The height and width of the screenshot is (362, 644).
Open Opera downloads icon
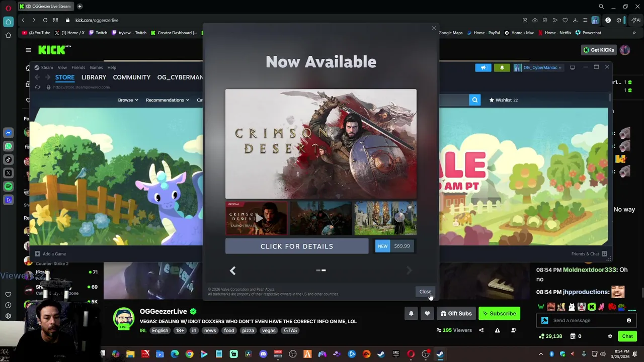click(575, 20)
